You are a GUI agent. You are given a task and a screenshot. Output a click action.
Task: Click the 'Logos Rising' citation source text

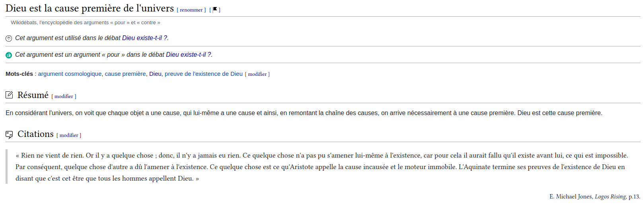point(610,196)
